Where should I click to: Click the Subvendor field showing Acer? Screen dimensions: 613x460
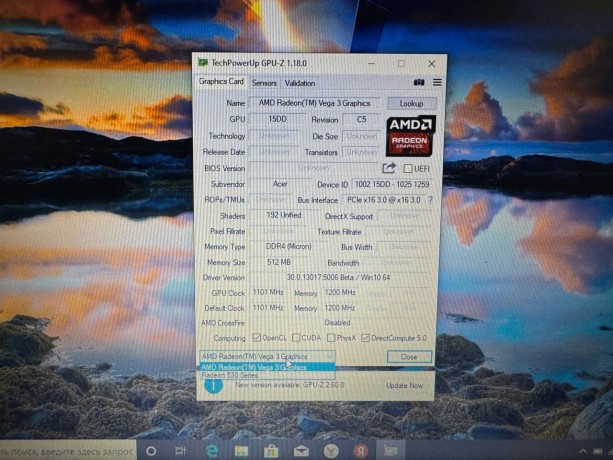click(280, 184)
